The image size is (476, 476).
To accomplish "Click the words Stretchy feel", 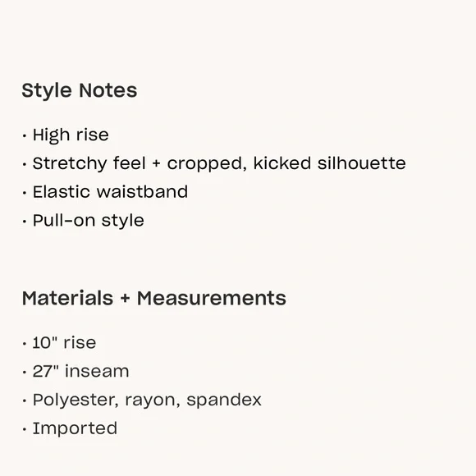I will tap(89, 163).
